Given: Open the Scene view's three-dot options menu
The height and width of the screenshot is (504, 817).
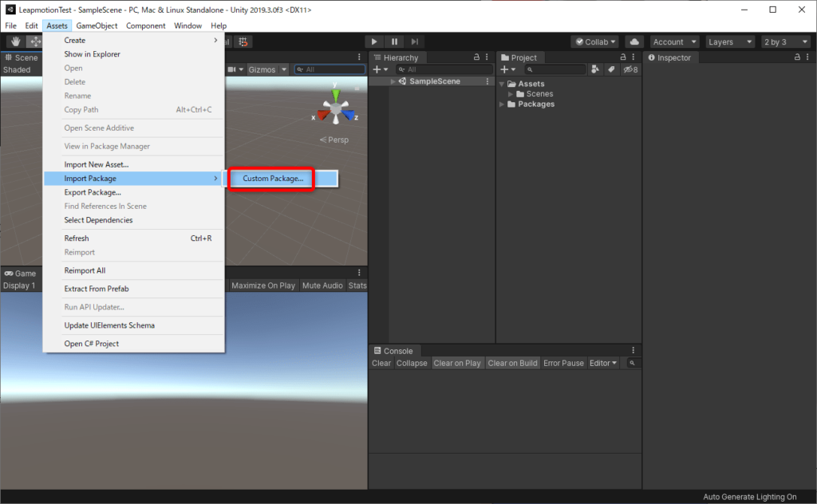Looking at the screenshot, I should [x=359, y=57].
